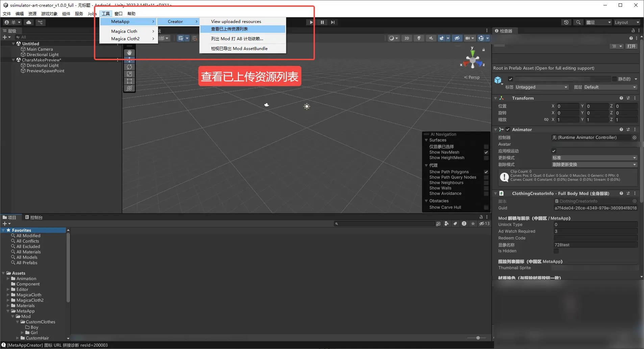Click the Step frame button
Image resolution: width=644 pixels, height=349 pixels.
(x=333, y=22)
